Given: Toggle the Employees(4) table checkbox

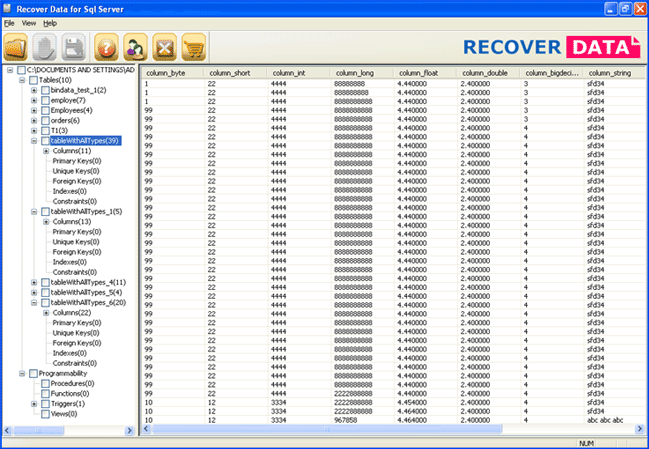Looking at the screenshot, I should click(x=46, y=110).
